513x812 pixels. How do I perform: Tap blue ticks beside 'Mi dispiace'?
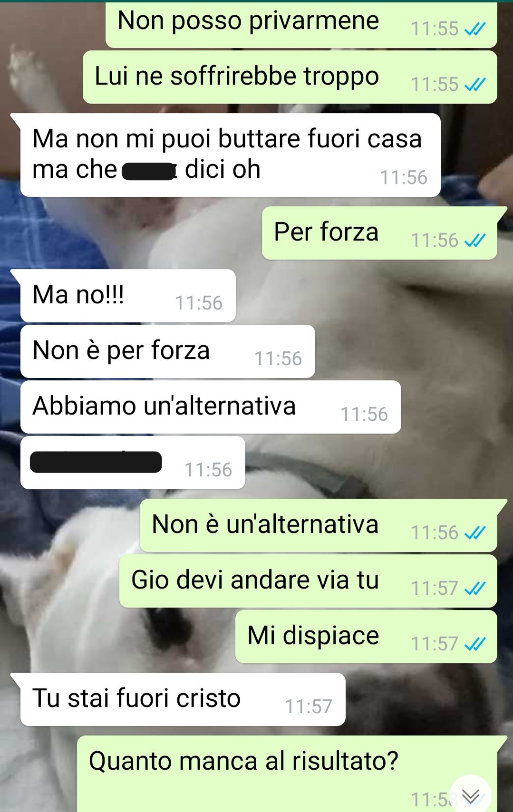pos(475,644)
